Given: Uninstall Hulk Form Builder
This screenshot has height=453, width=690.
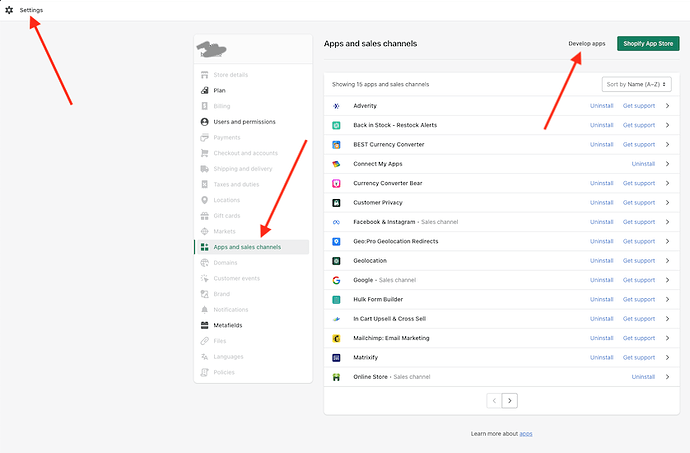Looking at the screenshot, I should [x=602, y=299].
